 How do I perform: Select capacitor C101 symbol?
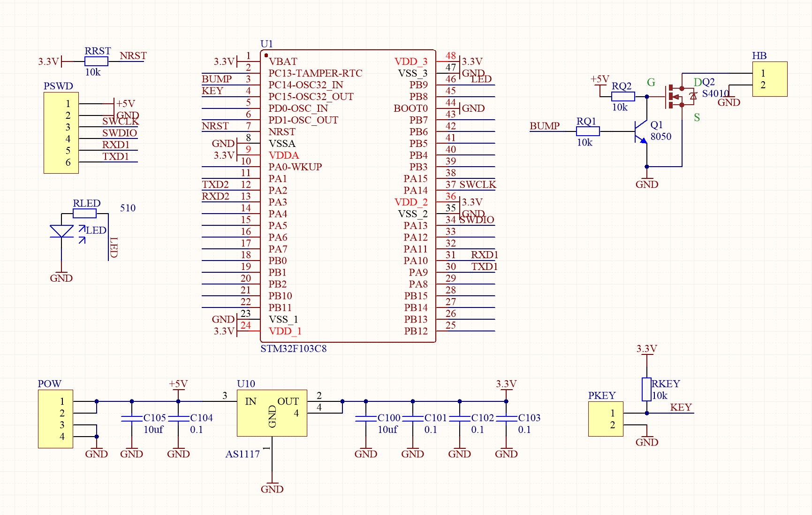click(x=413, y=419)
